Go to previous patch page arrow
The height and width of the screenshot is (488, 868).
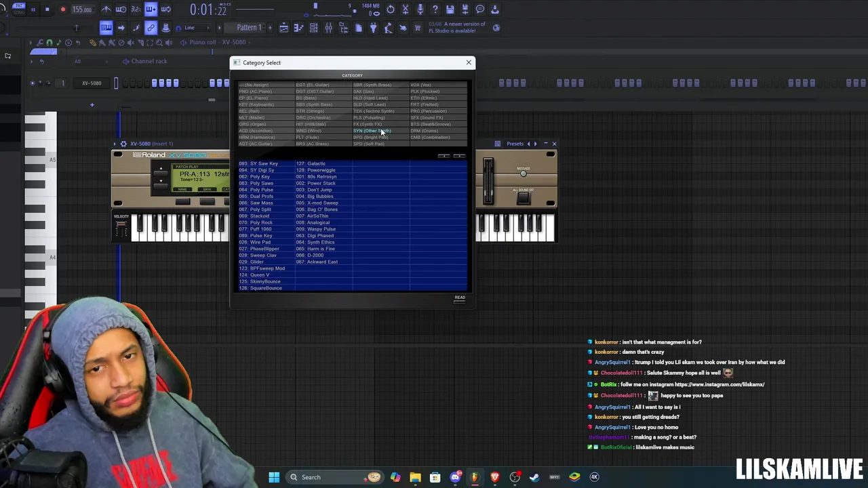(443, 156)
